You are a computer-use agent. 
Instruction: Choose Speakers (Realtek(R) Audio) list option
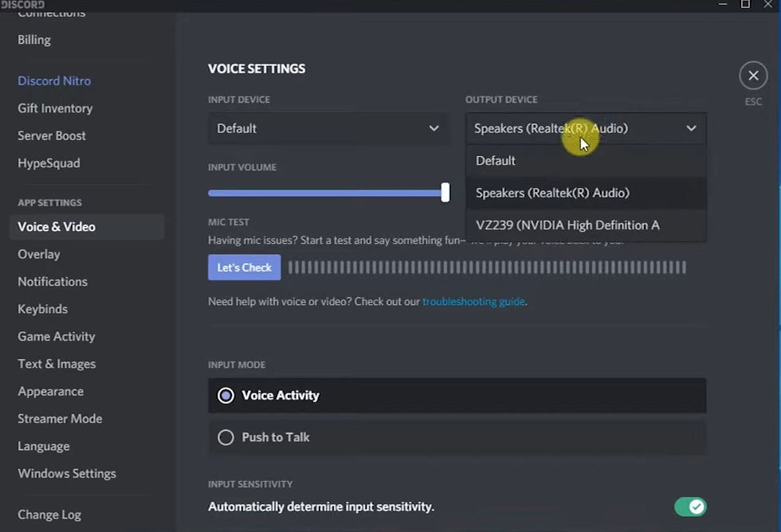pos(586,193)
